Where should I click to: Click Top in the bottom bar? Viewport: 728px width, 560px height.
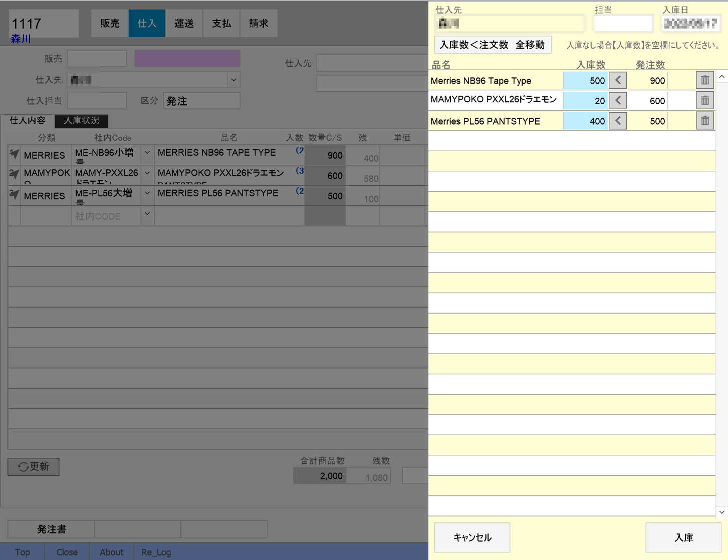pos(23,552)
